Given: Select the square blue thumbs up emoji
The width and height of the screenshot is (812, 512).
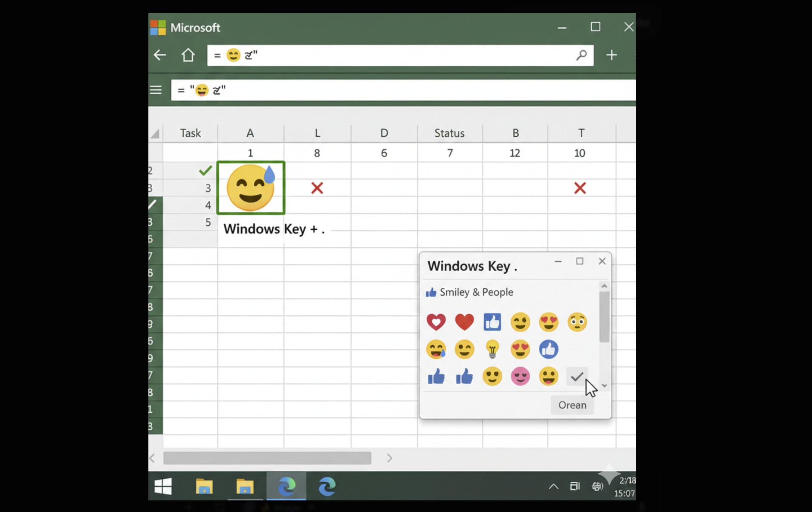Looking at the screenshot, I should pos(492,322).
